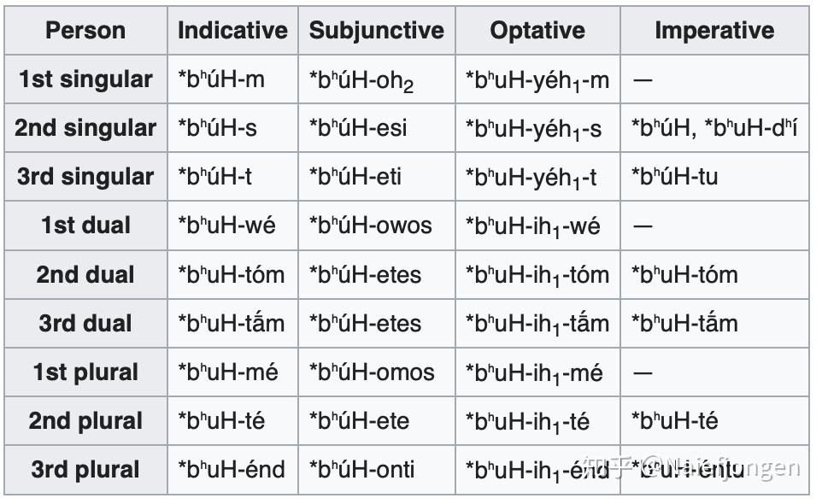Click the Subjunctive column header
Image resolution: width=822 pixels, height=504 pixels.
[377, 31]
